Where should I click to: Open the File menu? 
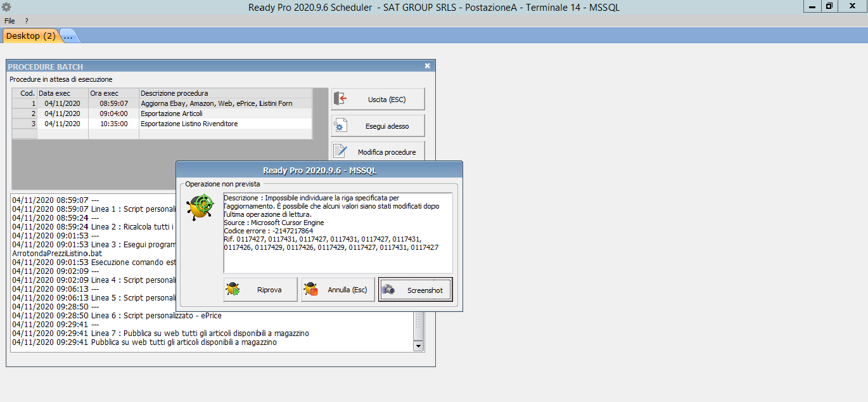point(10,21)
